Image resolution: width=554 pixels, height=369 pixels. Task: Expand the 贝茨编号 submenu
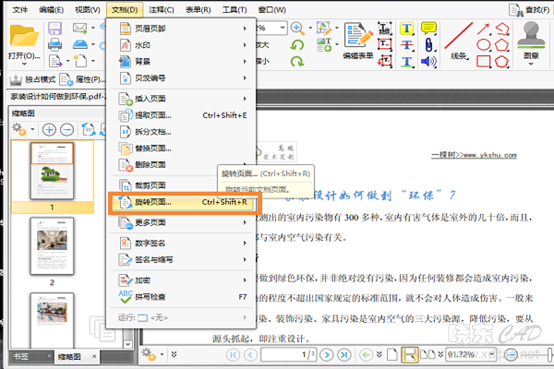click(x=182, y=78)
